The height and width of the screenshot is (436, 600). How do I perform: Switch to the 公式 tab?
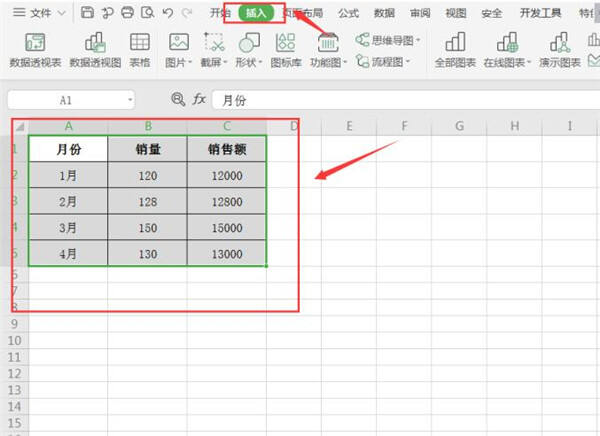[349, 13]
